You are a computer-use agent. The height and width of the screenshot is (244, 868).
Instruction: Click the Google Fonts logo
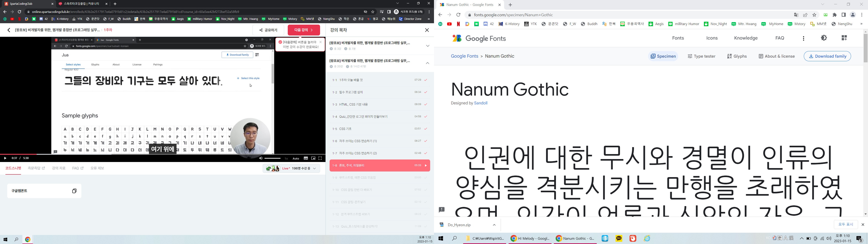coord(479,38)
